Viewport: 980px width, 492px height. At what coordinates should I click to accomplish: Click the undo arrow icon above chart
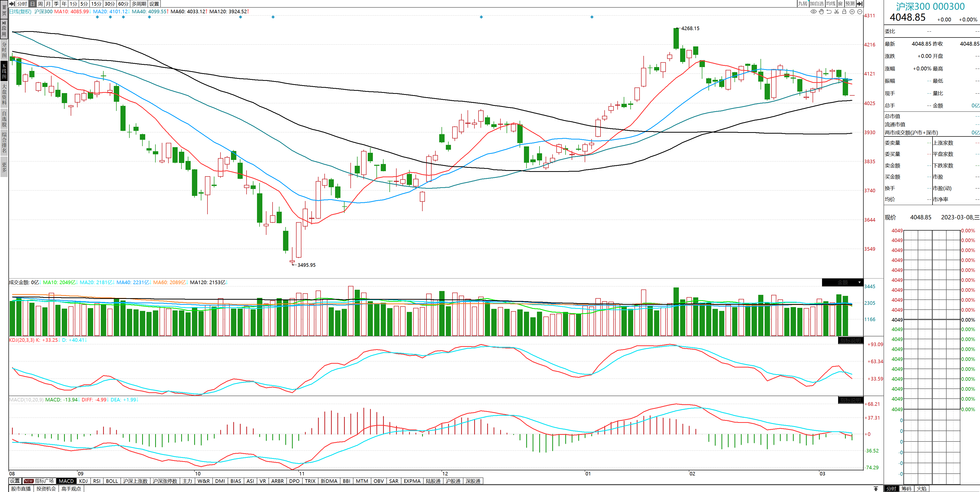point(829,11)
